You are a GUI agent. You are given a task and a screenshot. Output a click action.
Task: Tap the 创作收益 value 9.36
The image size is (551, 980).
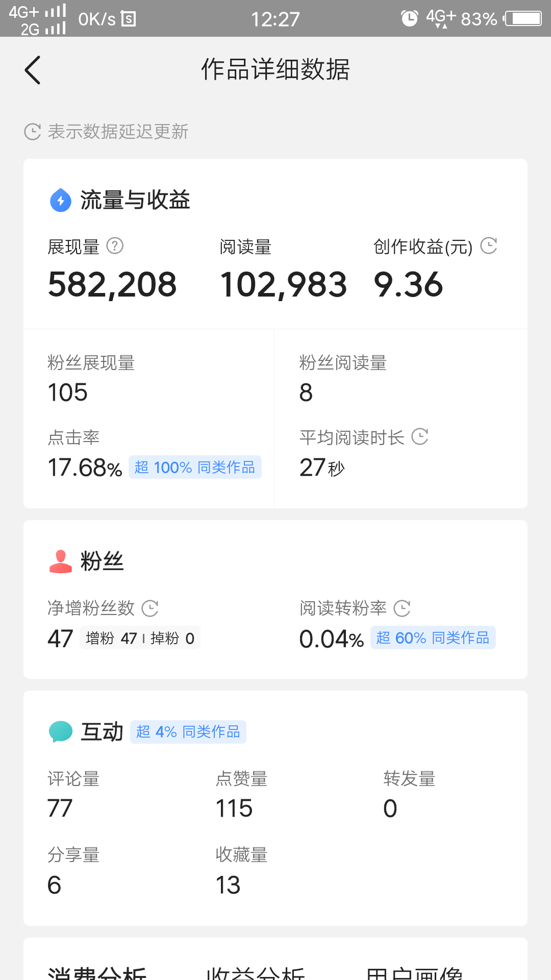[x=409, y=284]
